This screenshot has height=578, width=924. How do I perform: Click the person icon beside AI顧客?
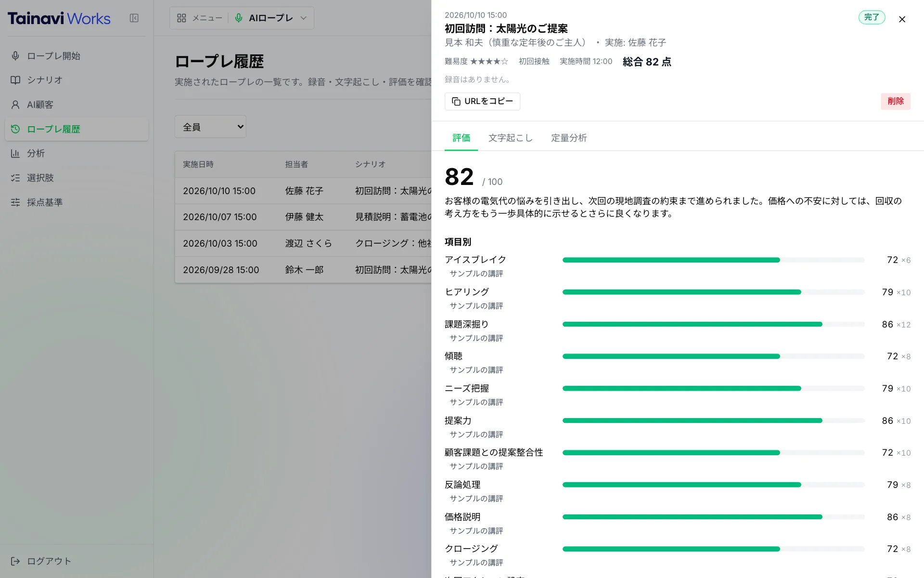pyautogui.click(x=15, y=105)
